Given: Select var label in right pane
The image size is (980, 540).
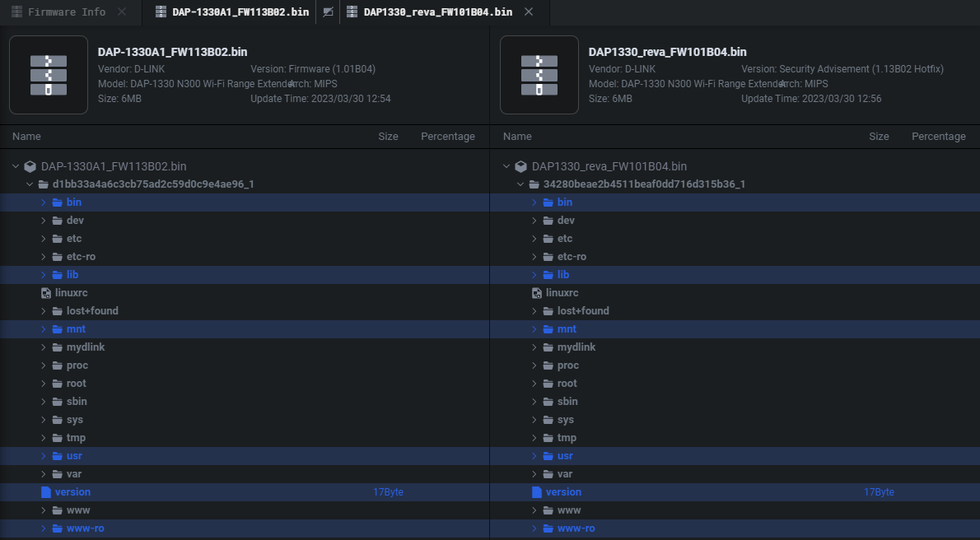Looking at the screenshot, I should (565, 474).
